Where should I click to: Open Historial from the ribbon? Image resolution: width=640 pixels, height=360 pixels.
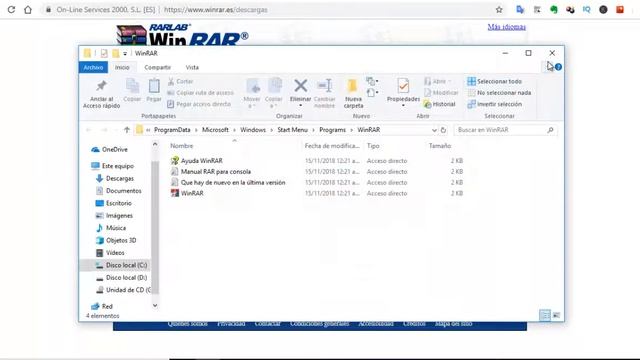click(x=439, y=104)
